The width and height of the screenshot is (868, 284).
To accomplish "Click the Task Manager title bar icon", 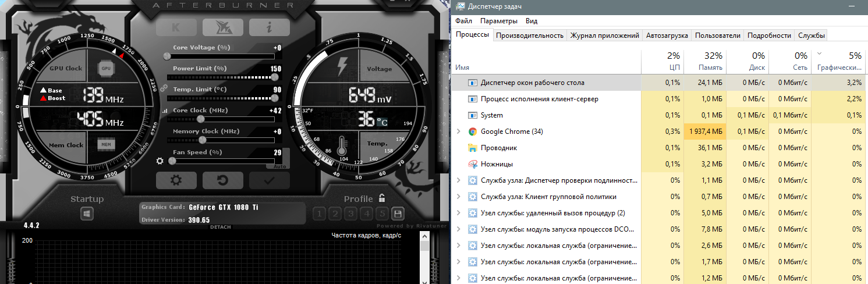I will click(460, 6).
